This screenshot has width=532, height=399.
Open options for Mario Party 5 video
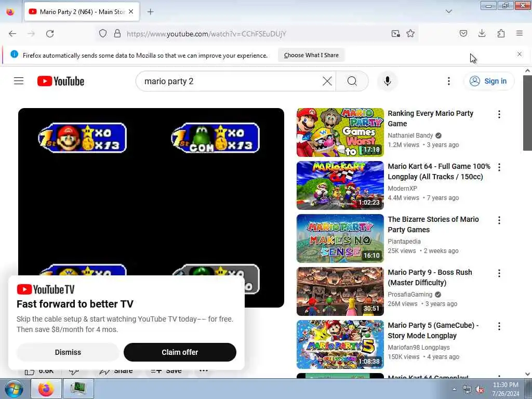pos(499,326)
